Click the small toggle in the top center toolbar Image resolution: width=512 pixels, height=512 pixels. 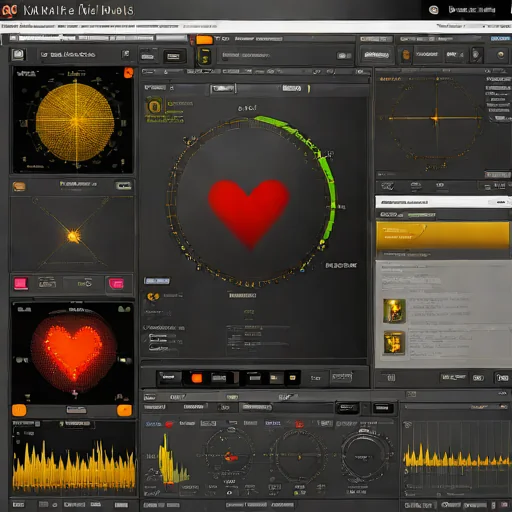click(343, 56)
